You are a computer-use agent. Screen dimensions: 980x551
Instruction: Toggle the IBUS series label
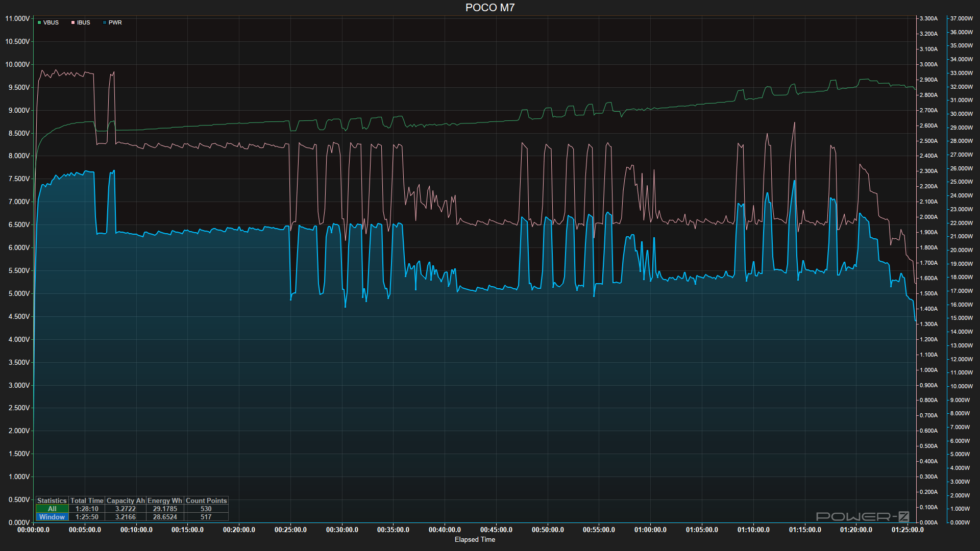coord(84,22)
